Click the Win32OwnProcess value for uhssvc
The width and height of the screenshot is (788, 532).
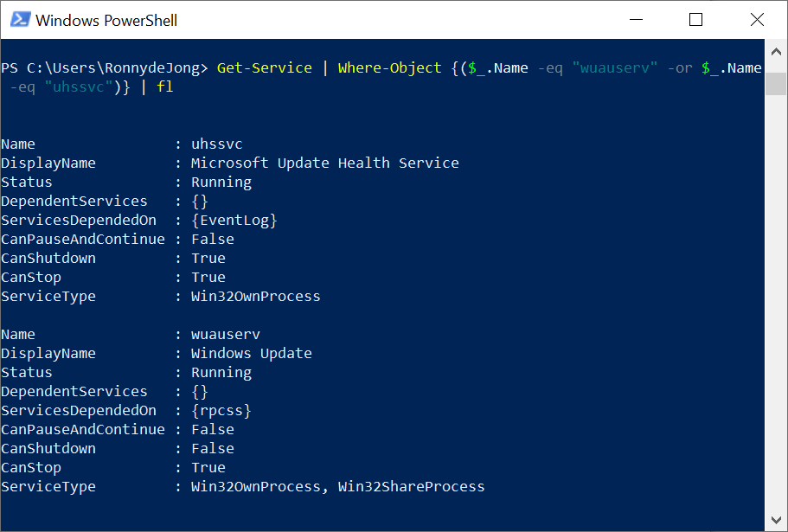point(255,296)
